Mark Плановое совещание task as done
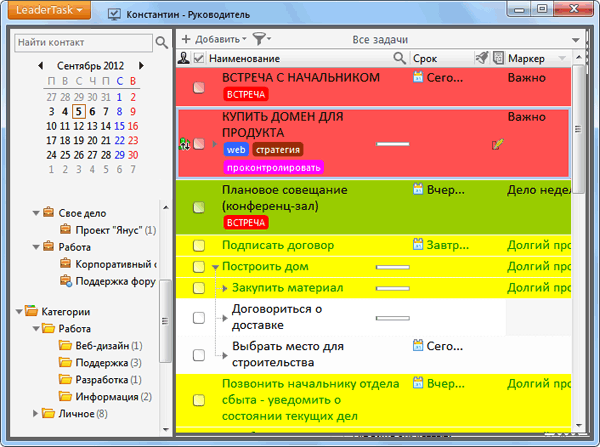This screenshot has width=600, height=447. (x=199, y=207)
